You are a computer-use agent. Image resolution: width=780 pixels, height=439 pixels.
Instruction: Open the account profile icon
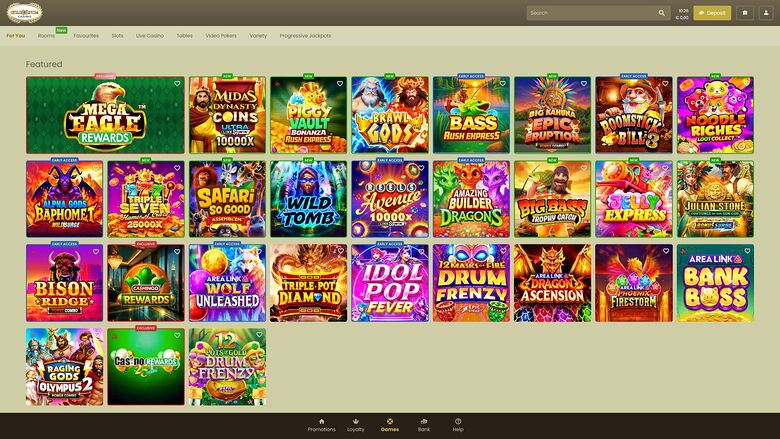[766, 13]
